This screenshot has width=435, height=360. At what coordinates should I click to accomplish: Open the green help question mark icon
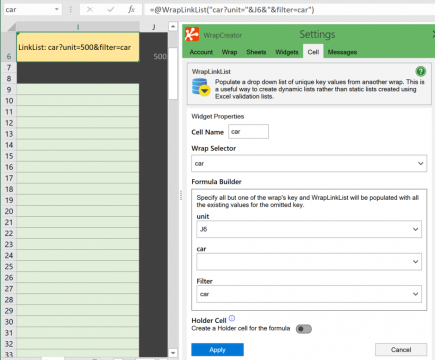pos(421,71)
